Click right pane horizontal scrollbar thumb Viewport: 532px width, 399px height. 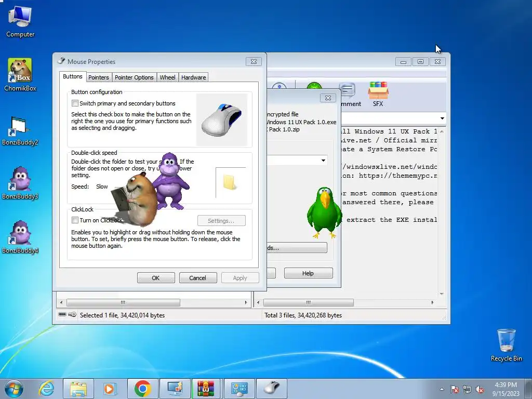[x=309, y=302]
